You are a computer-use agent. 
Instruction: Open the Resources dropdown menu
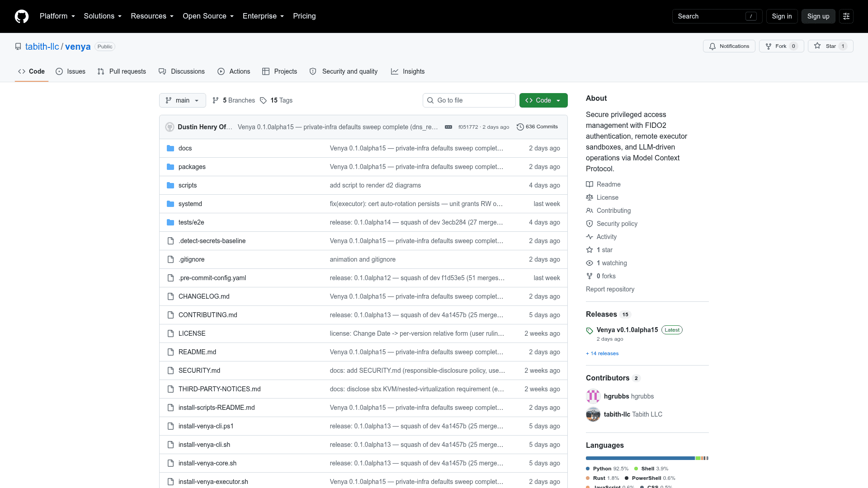tap(152, 16)
